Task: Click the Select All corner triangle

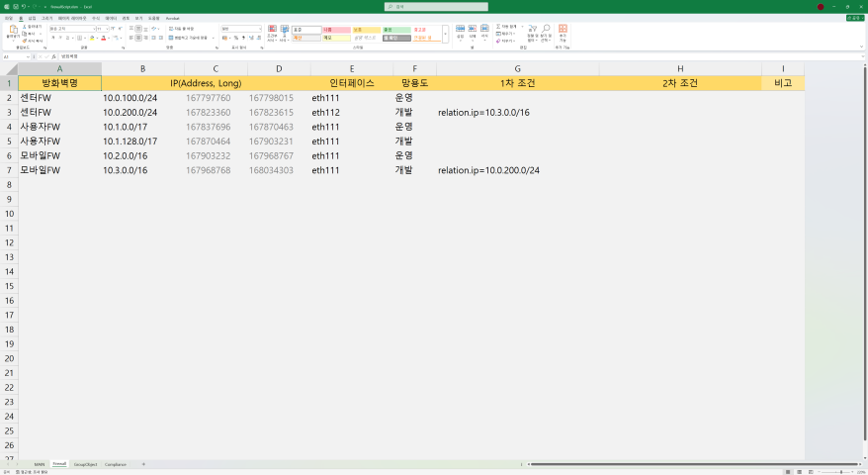Action: click(x=10, y=68)
